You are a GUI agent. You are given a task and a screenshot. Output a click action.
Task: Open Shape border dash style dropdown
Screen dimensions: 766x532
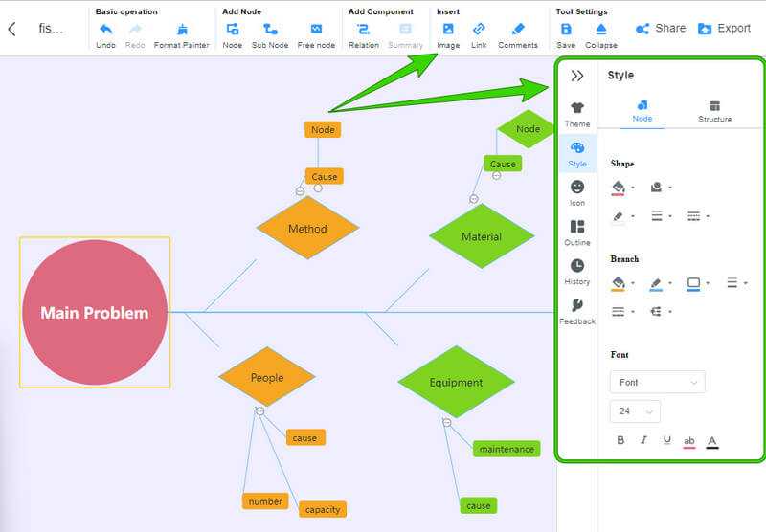[698, 215]
